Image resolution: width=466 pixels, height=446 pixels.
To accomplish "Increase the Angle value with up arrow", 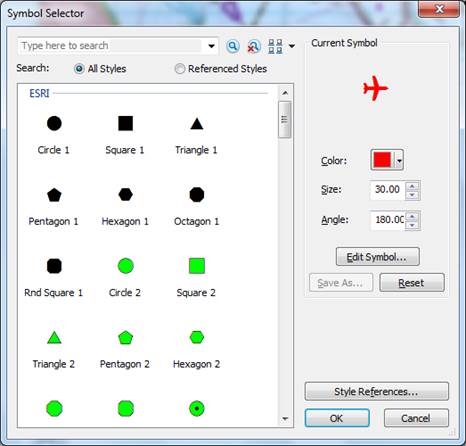I will [412, 216].
